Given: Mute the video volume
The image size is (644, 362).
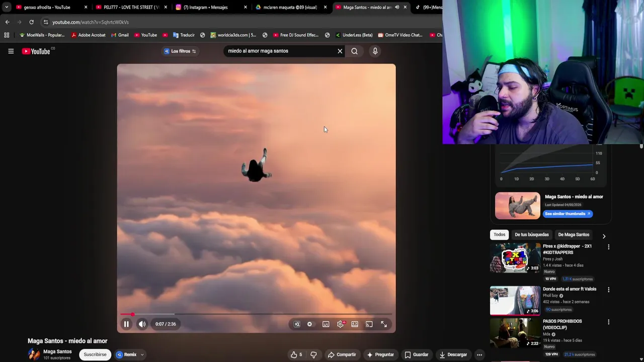Looking at the screenshot, I should click(x=142, y=324).
